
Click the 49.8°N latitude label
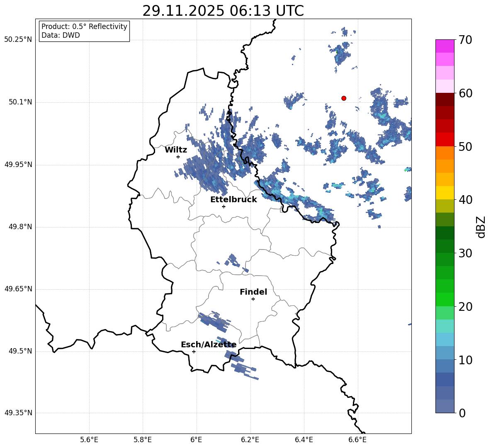click(x=21, y=227)
